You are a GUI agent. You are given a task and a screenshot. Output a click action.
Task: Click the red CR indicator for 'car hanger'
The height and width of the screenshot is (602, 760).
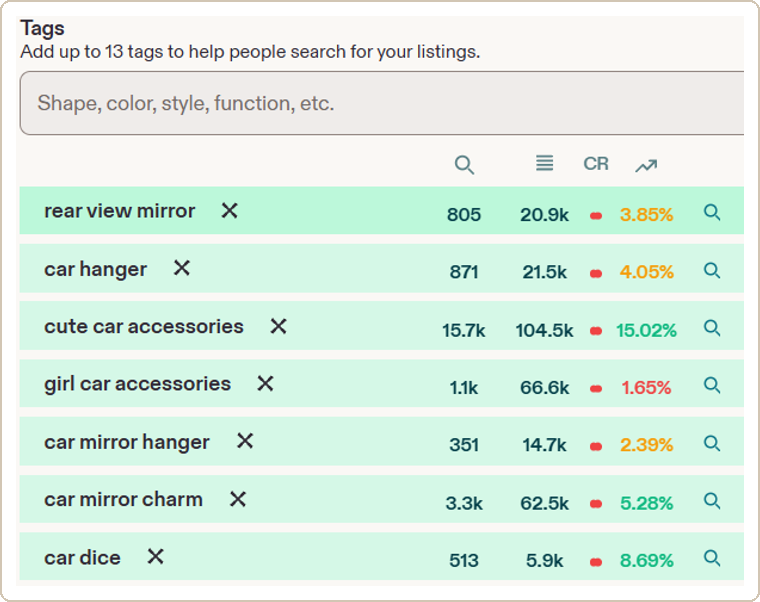pyautogui.click(x=596, y=274)
